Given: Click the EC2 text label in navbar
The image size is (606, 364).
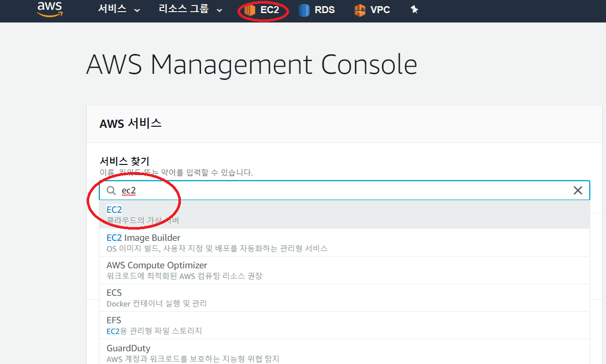Looking at the screenshot, I should click(x=270, y=10).
